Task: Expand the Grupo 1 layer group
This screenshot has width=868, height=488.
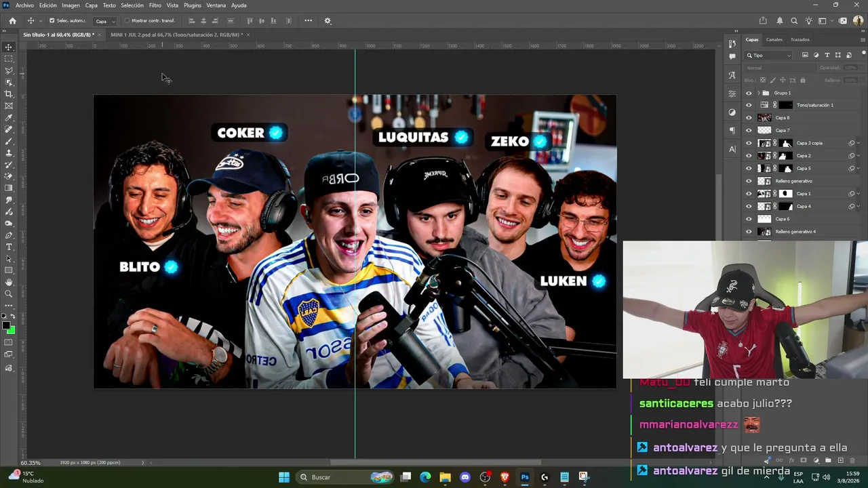Action: (x=758, y=93)
